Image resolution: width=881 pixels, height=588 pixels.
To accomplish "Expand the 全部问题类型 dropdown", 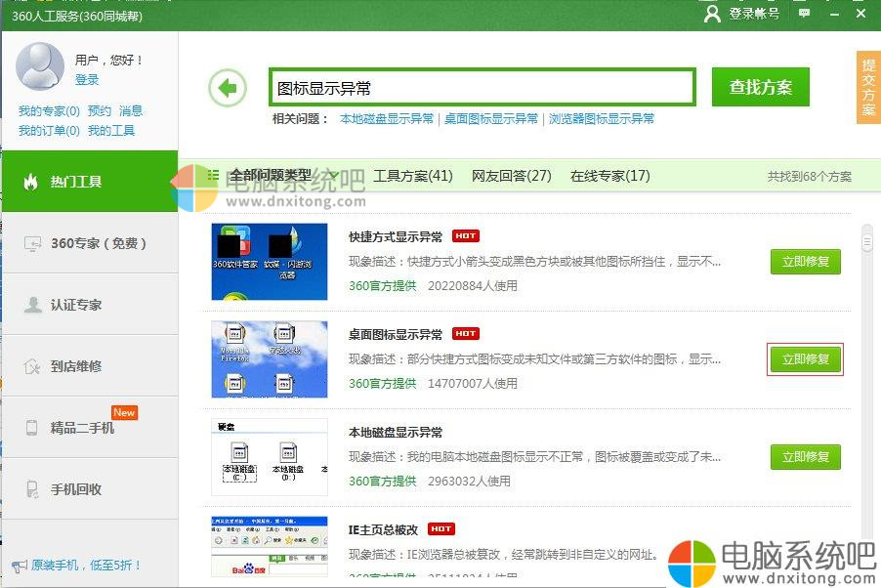I will click(x=334, y=176).
